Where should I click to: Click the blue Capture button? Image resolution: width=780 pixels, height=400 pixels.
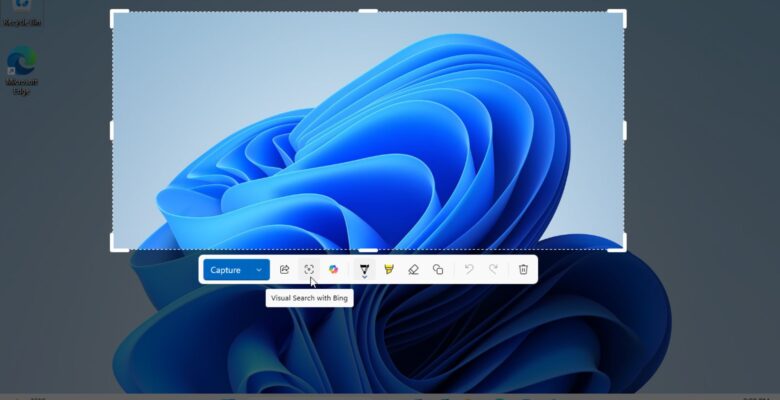(226, 270)
